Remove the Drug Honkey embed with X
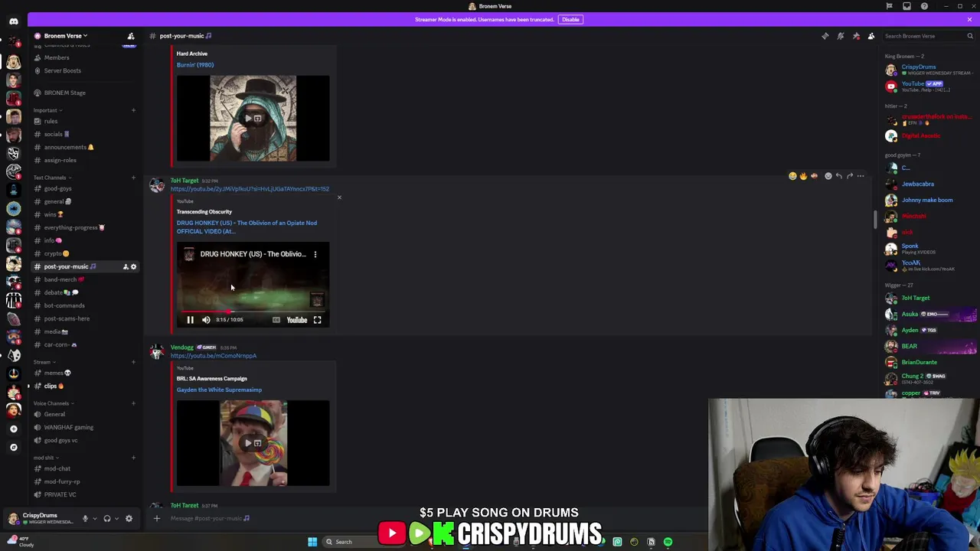 [x=339, y=197]
